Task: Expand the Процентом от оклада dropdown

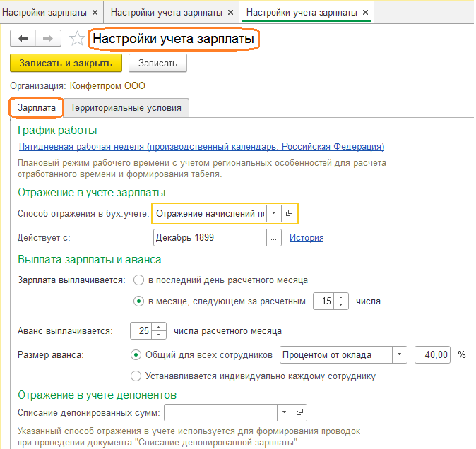Action: [x=400, y=354]
